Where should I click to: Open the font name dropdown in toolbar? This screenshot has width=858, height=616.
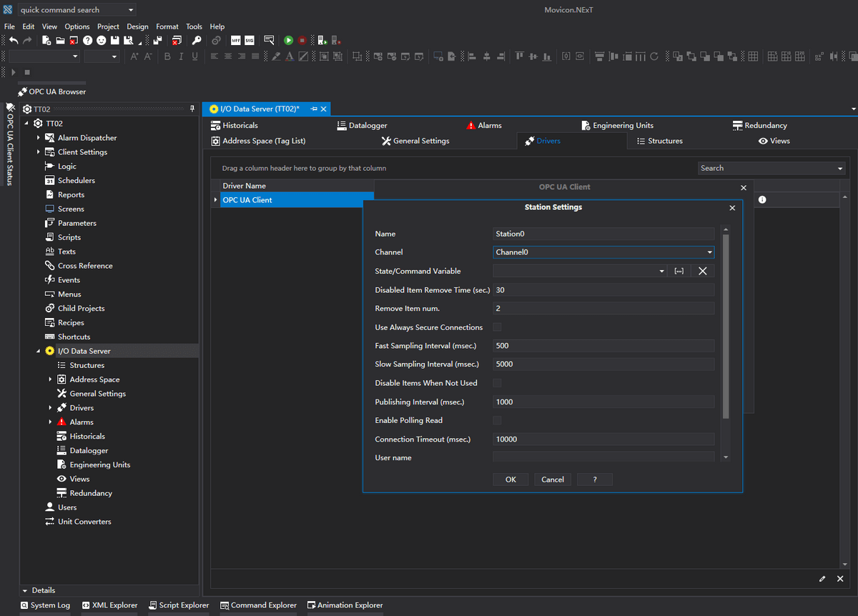click(75, 56)
